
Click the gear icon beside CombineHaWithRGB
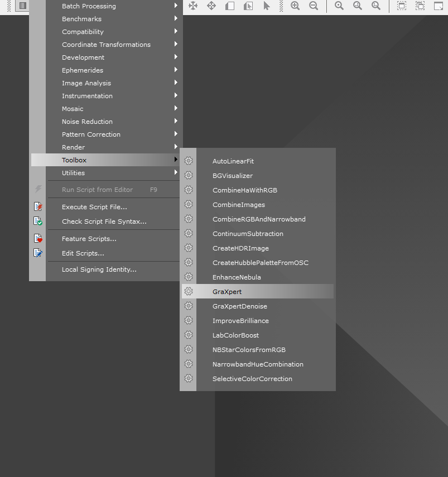click(189, 190)
